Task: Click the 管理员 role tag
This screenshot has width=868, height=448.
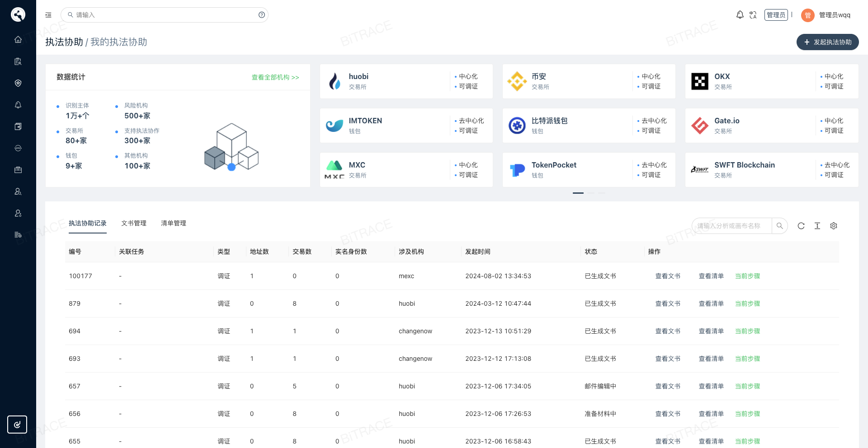Action: [x=776, y=15]
